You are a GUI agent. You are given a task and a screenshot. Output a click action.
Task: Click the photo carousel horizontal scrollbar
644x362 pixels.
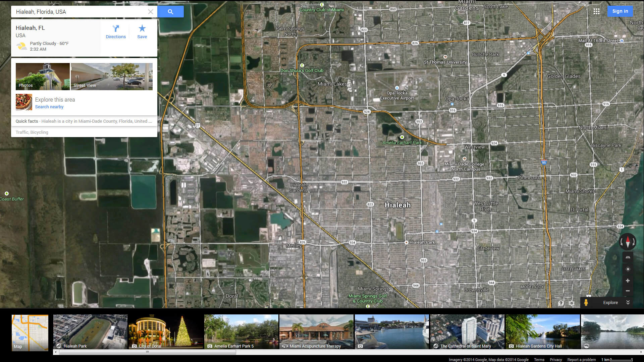[147, 352]
